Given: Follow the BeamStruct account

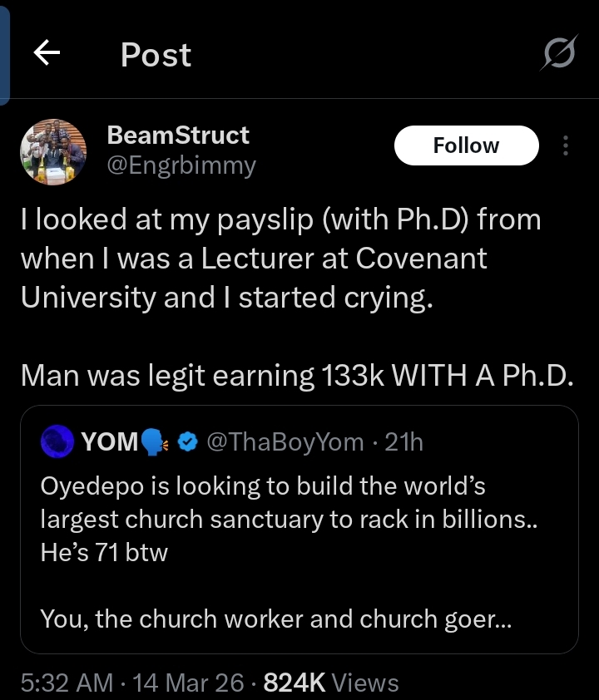Looking at the screenshot, I should click(466, 145).
